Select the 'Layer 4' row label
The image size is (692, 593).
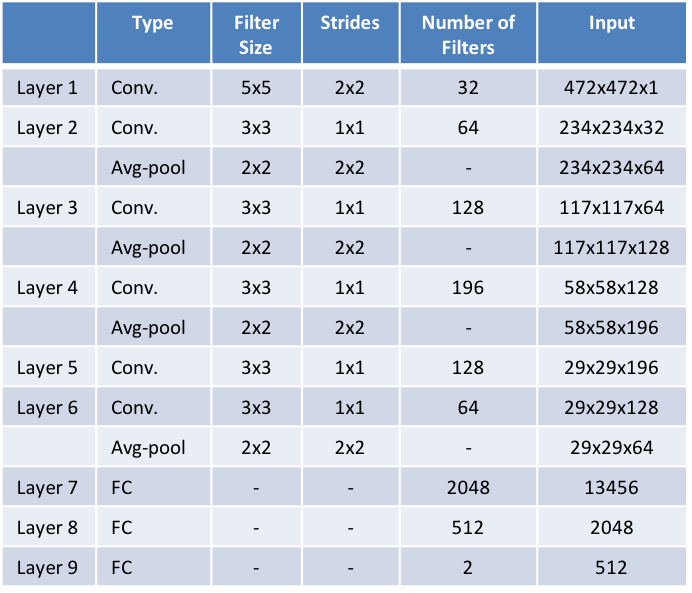(47, 288)
